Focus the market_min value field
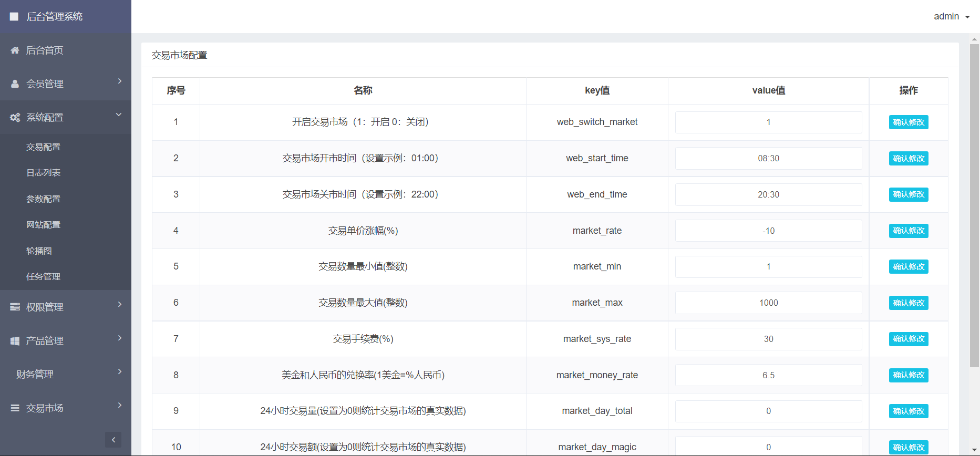 pyautogui.click(x=768, y=267)
